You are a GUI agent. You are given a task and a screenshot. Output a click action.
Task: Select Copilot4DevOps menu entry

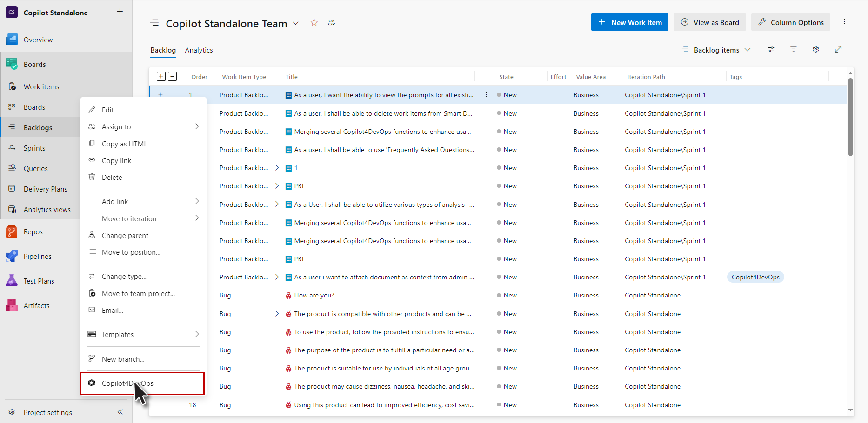(x=142, y=383)
